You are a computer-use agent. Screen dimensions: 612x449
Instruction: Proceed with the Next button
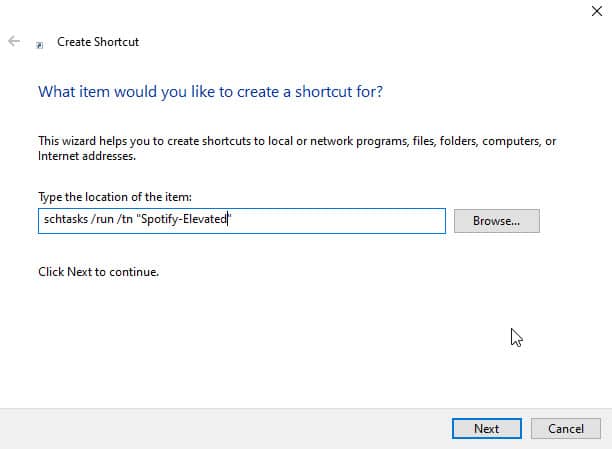pos(487,429)
